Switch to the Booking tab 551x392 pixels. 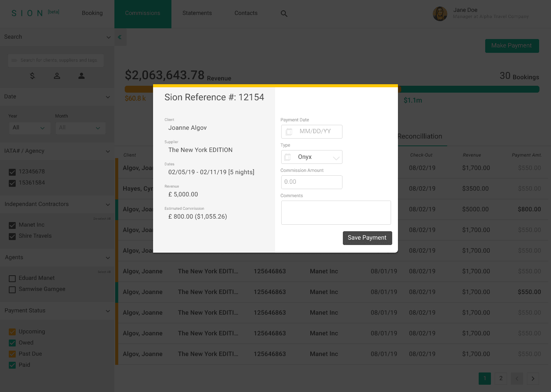coord(92,13)
